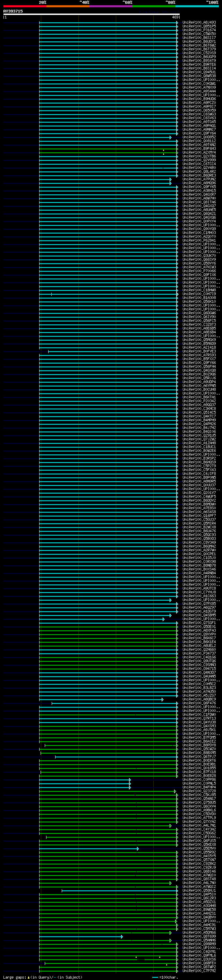Select hit label UniRef100_A8QBC9
Image resolution: width=222 pixels, height=980 pixels.
click(x=199, y=699)
